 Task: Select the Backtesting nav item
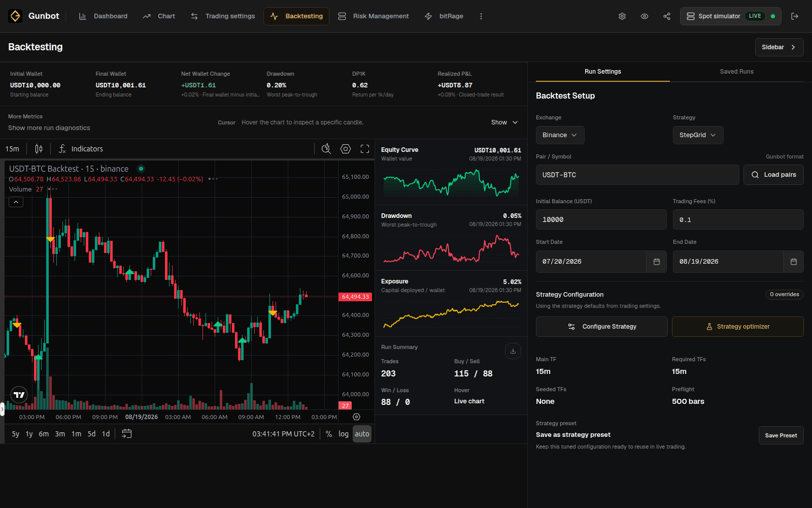(x=296, y=16)
